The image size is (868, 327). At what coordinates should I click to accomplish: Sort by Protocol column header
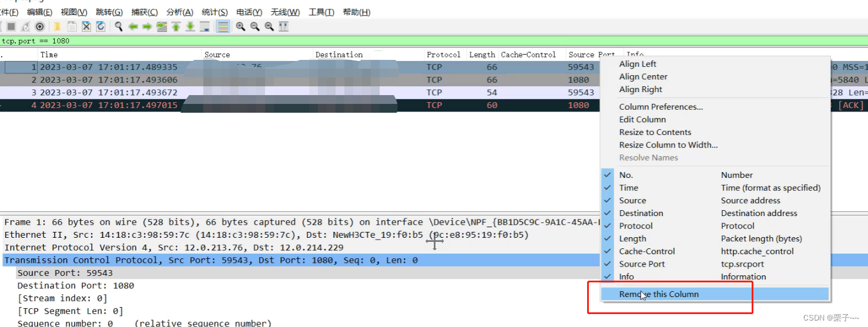(444, 55)
